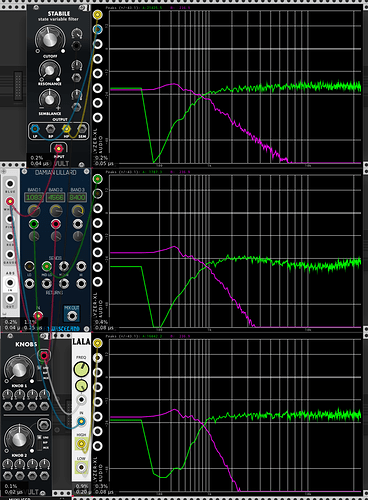This screenshot has height=500, width=368.
Task: Click the LALA module title
Action: click(x=81, y=342)
